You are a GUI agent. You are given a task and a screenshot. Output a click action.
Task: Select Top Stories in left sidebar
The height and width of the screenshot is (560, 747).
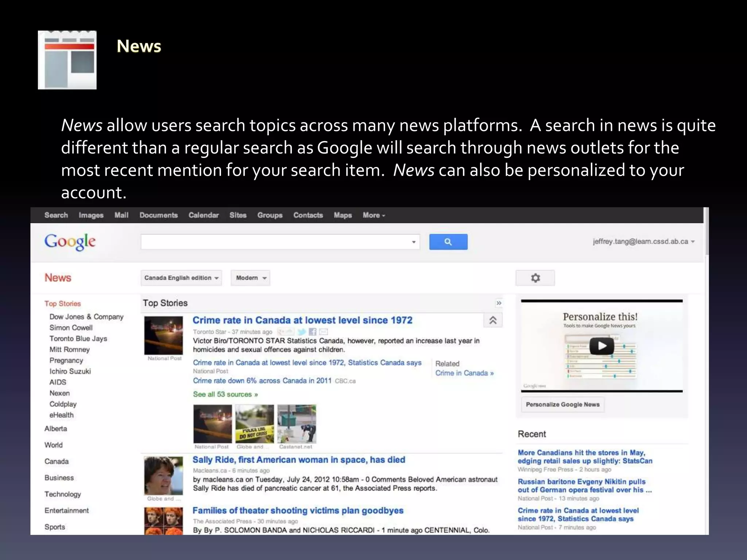(63, 304)
